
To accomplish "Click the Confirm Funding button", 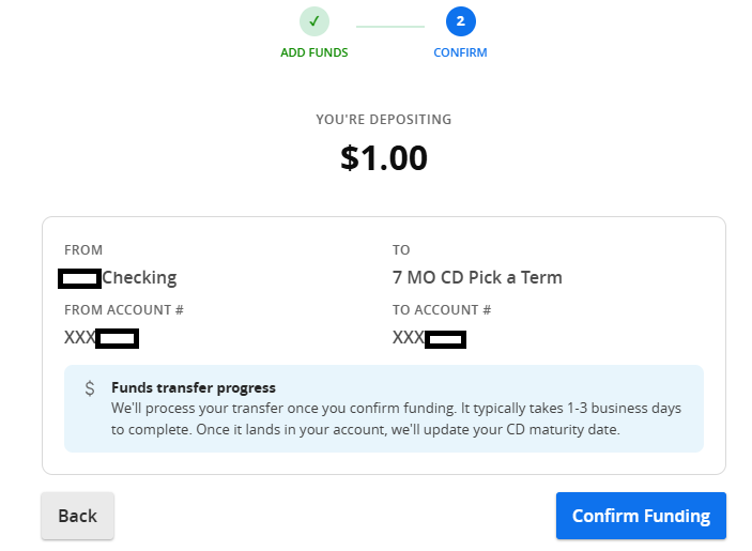I will tap(641, 516).
